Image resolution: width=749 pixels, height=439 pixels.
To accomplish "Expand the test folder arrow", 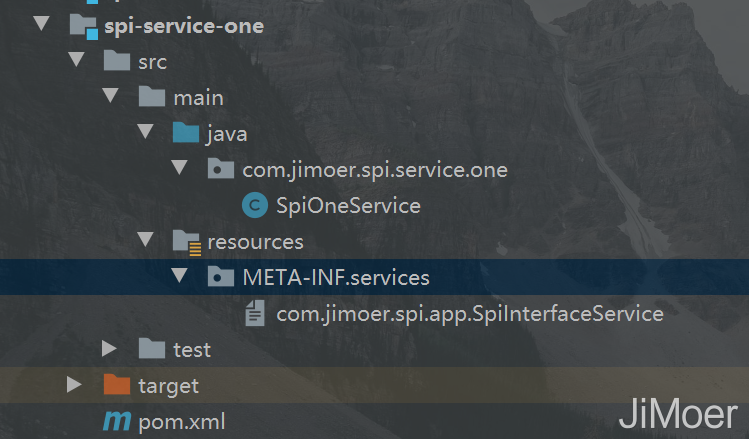I will 110,349.
